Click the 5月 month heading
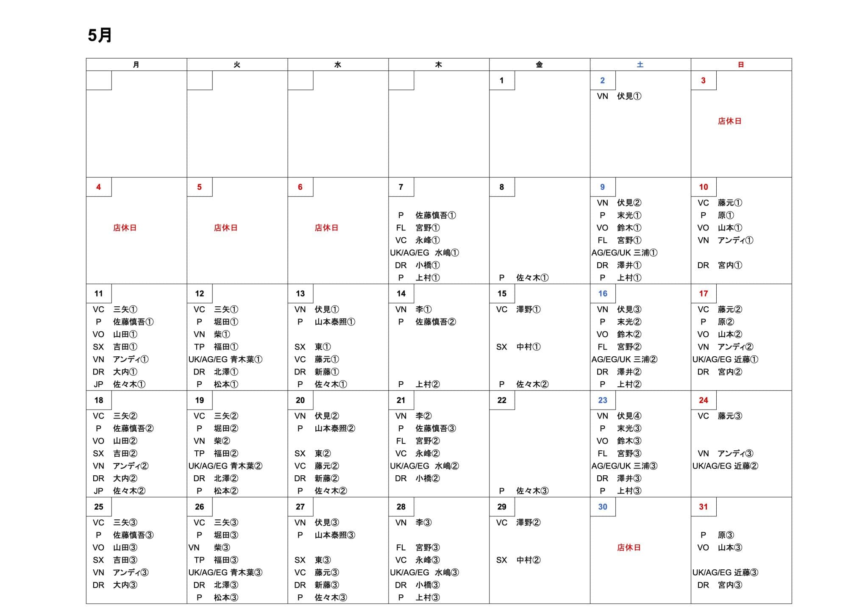868x613 pixels. click(x=100, y=35)
